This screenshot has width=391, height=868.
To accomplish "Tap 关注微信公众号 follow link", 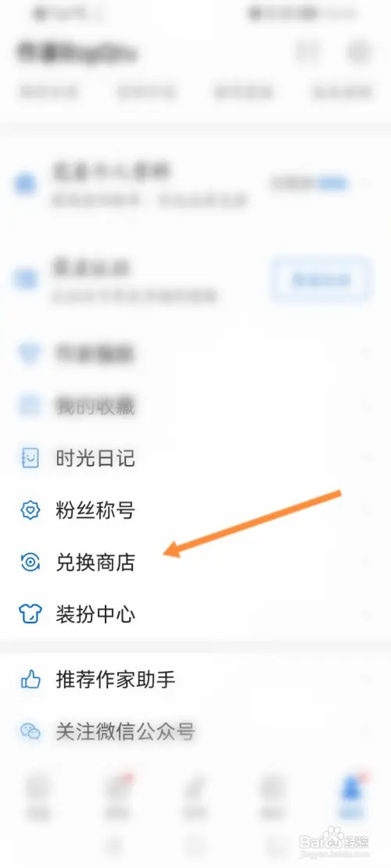I will (195, 731).
